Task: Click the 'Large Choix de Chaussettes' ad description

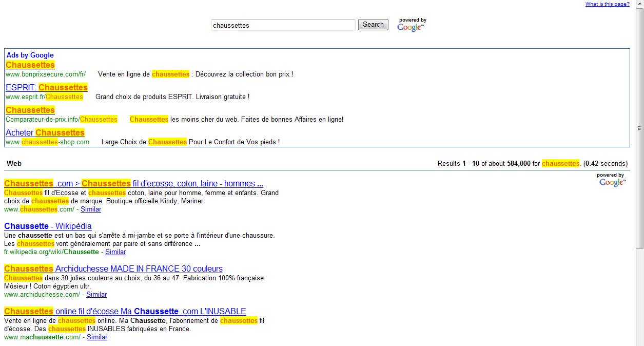Action: [191, 142]
